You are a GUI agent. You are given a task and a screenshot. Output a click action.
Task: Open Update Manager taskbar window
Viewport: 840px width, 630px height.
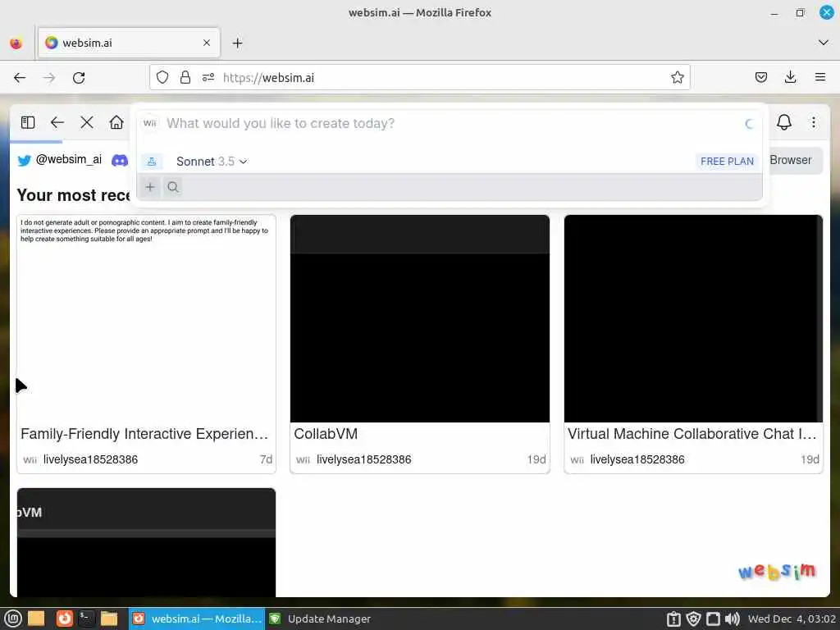point(320,619)
